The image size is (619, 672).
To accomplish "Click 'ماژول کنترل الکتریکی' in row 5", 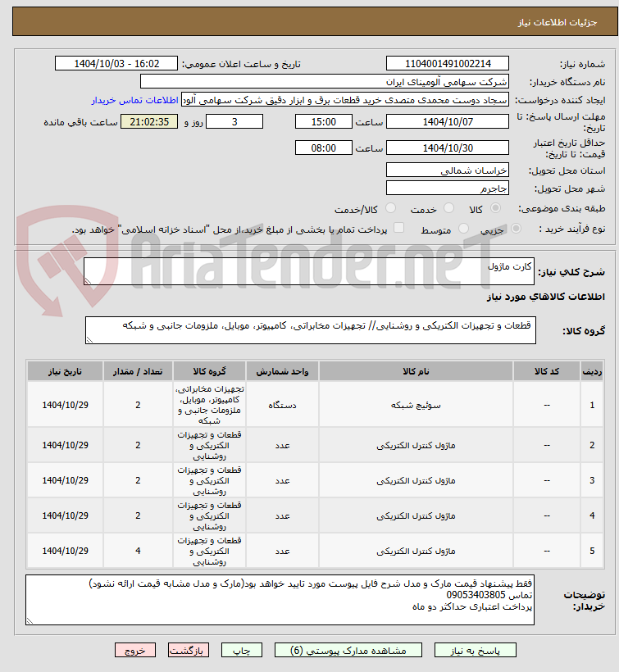I will pyautogui.click(x=416, y=551).
